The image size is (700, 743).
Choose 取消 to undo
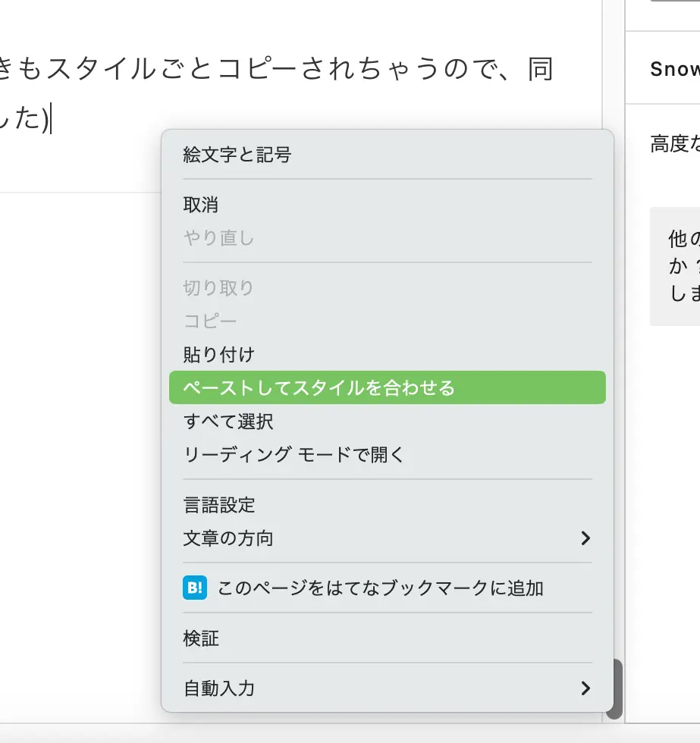[x=201, y=205]
